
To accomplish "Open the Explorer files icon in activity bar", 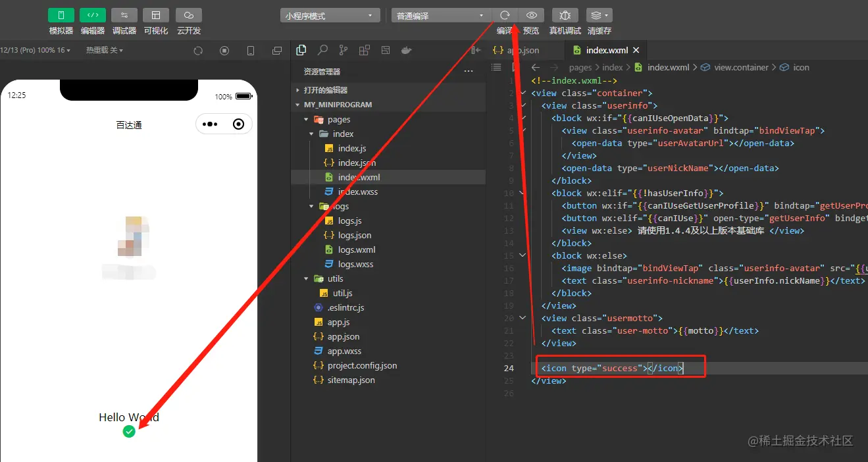I will 301,50.
